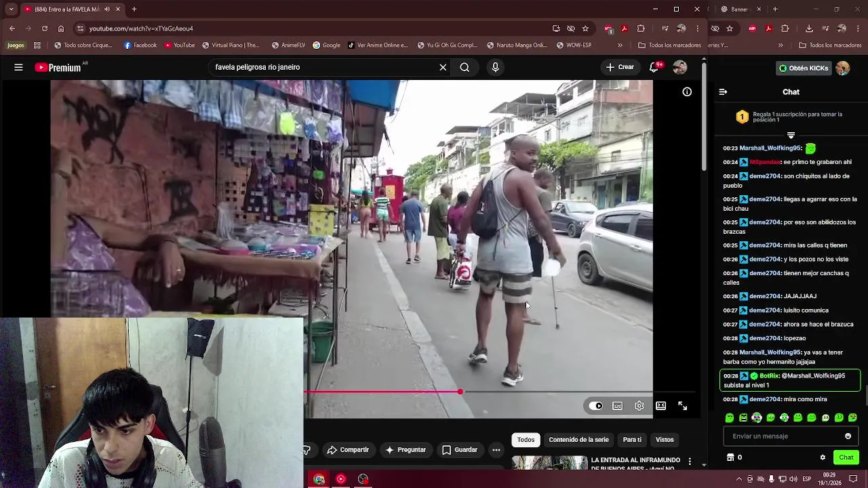Open the player settings gear
The height and width of the screenshot is (488, 868).
[x=639, y=406]
